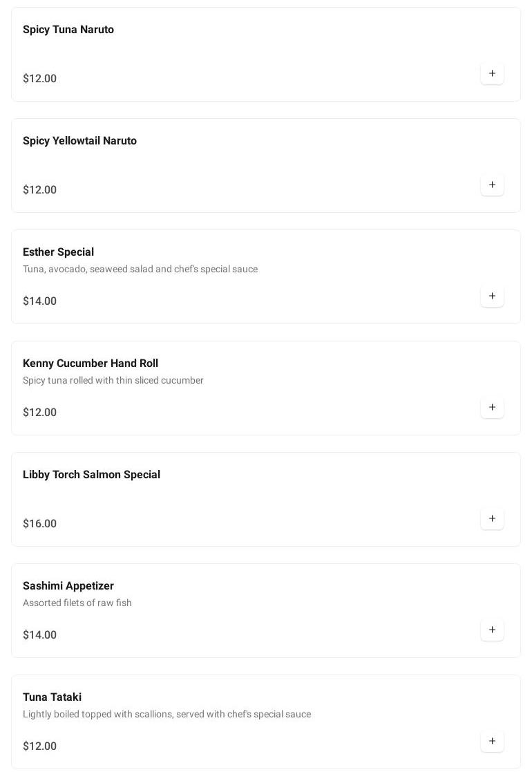Click the $16.00 price of Libby Torch Salmon
This screenshot has height=772, width=532.
40,523
